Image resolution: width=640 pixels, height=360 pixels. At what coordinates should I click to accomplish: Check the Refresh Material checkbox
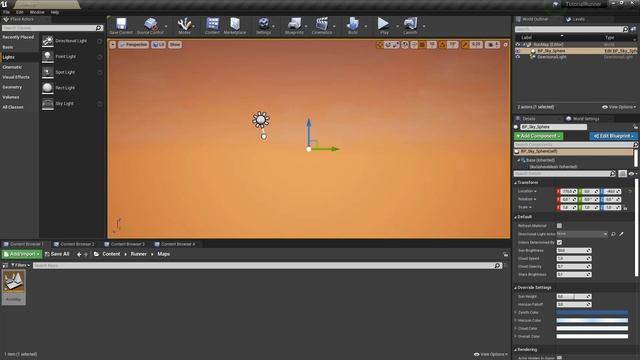[559, 226]
